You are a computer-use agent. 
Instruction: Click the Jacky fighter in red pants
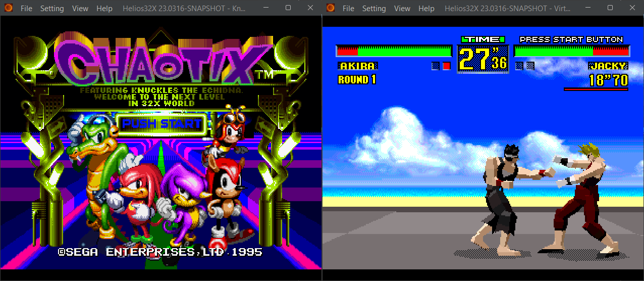coord(585,197)
